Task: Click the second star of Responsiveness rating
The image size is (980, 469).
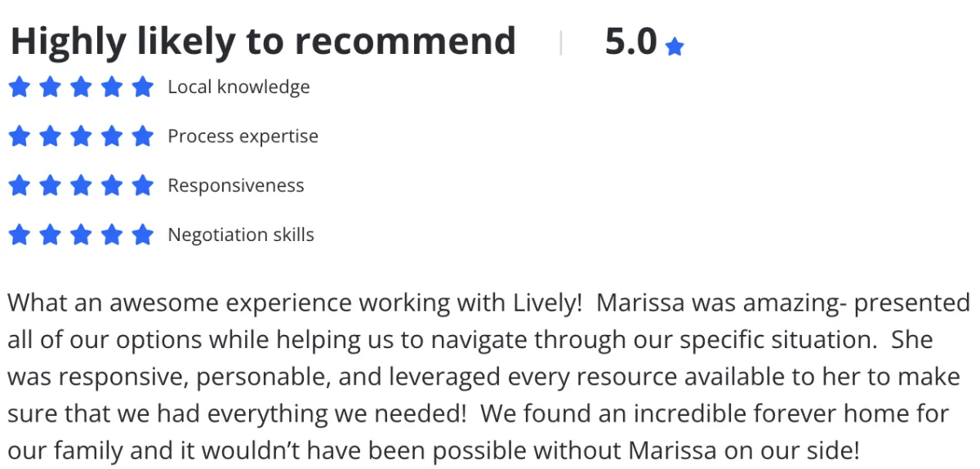Action: click(50, 185)
